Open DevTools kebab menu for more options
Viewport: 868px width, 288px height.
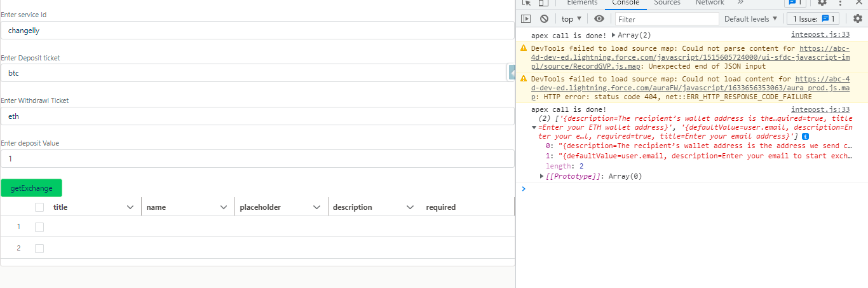click(x=839, y=3)
